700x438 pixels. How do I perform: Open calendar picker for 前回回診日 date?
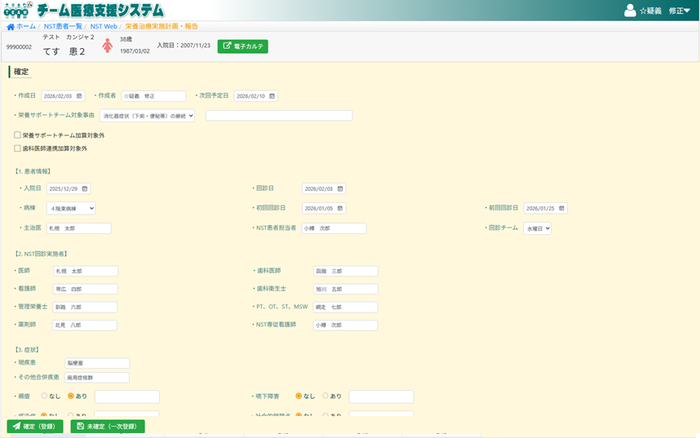pos(562,208)
